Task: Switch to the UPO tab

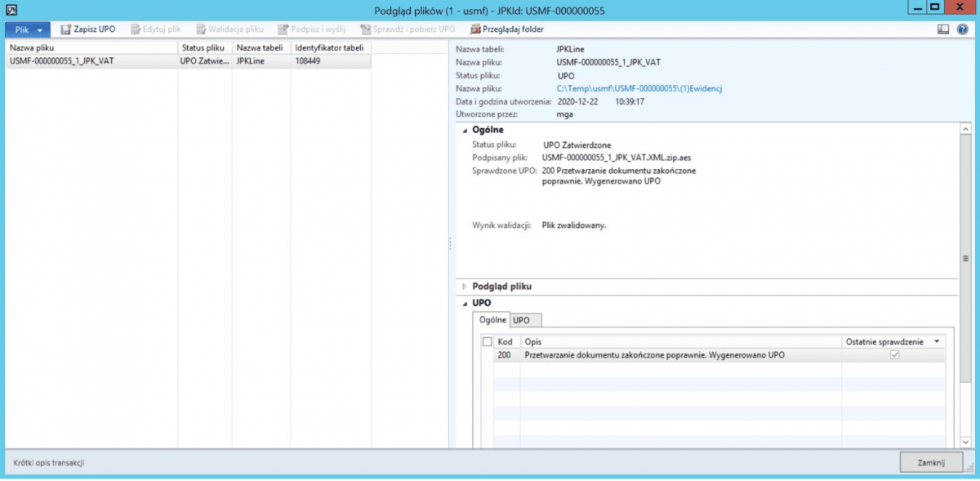Action: click(523, 320)
